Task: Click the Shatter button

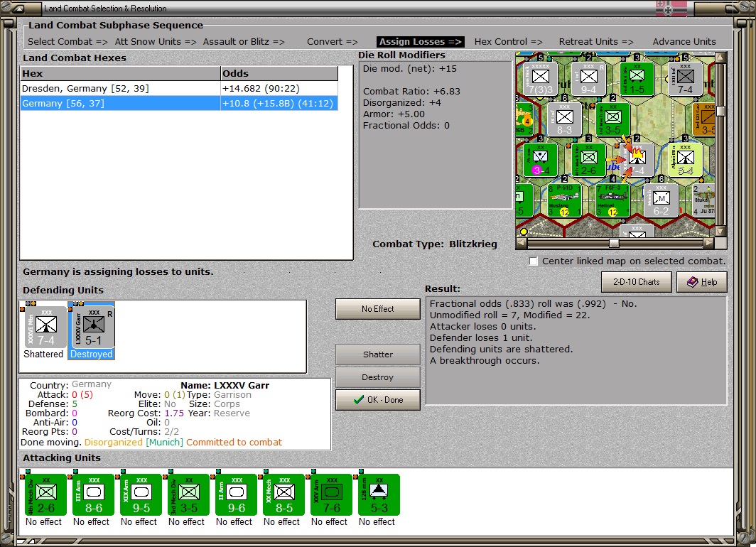Action: [377, 354]
